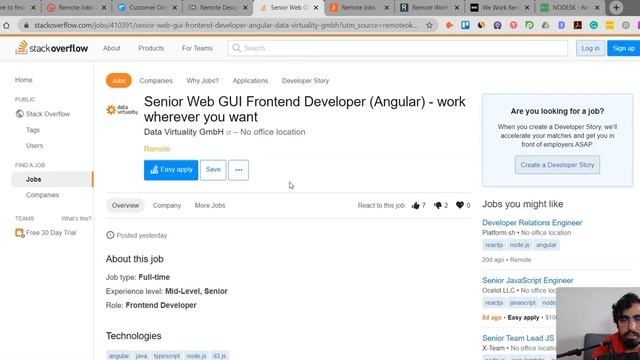The width and height of the screenshot is (640, 360).
Task: Switch to the Customer browser tab
Action: click(x=147, y=7)
